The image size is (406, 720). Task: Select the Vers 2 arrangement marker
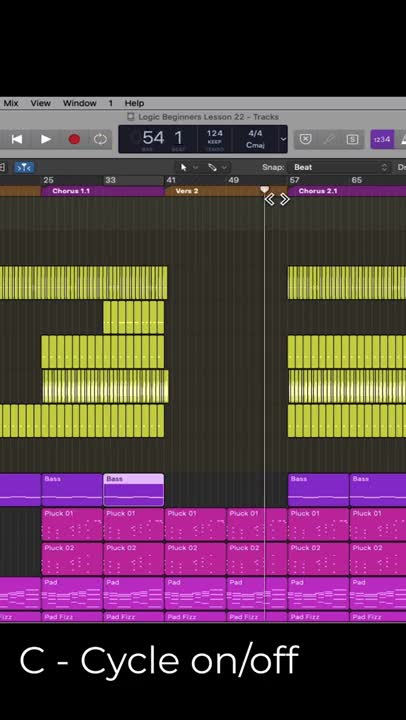point(226,191)
